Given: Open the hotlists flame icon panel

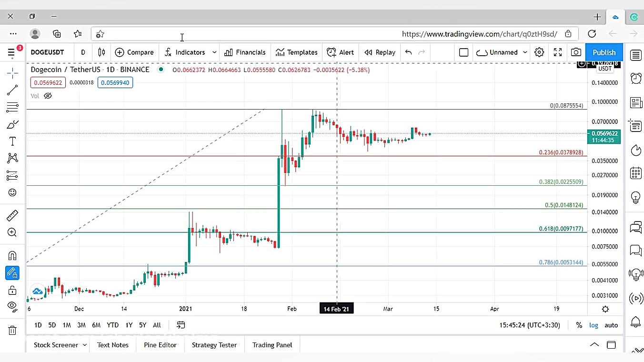Looking at the screenshot, I should 636,151.
